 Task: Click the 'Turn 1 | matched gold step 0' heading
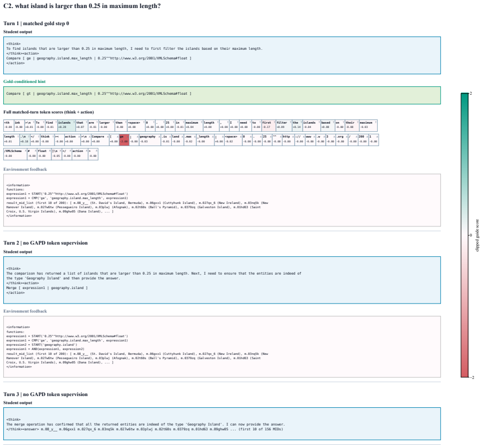[x=36, y=24]
